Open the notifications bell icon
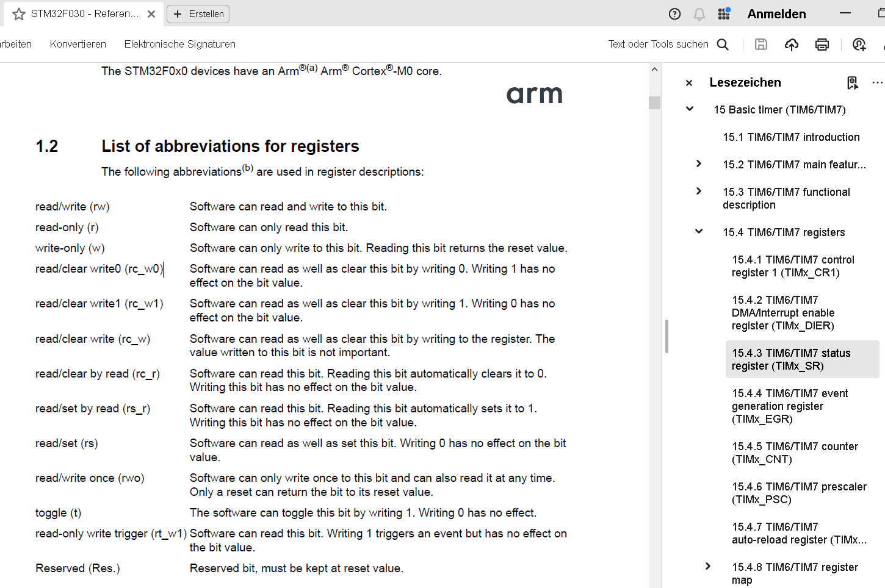This screenshot has height=588, width=885. pyautogui.click(x=699, y=13)
